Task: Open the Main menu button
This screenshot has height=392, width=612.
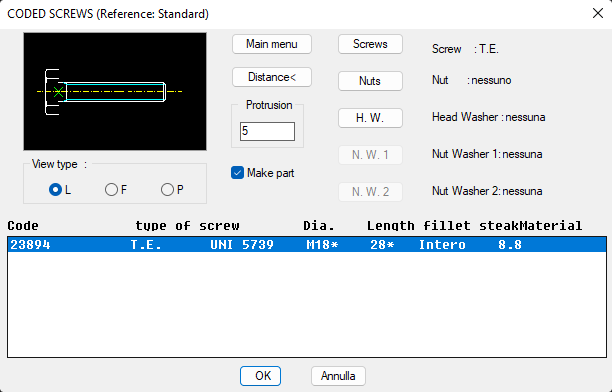Action: coord(272,44)
